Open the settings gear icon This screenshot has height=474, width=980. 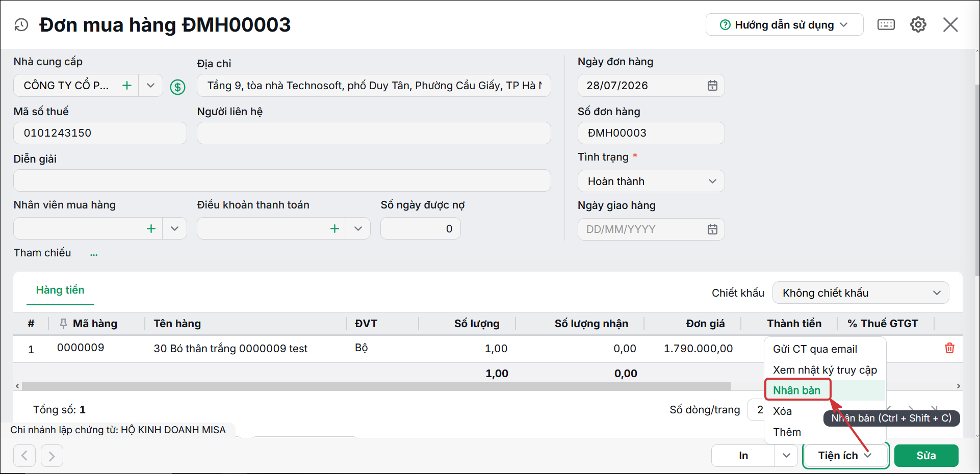click(918, 24)
